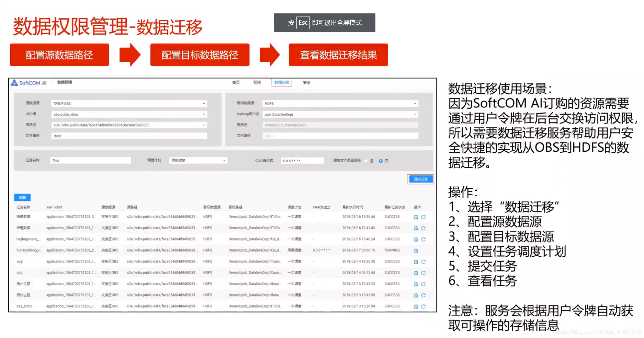Rerun the sas_static task
Screen dimensions: 644x338
(423, 306)
